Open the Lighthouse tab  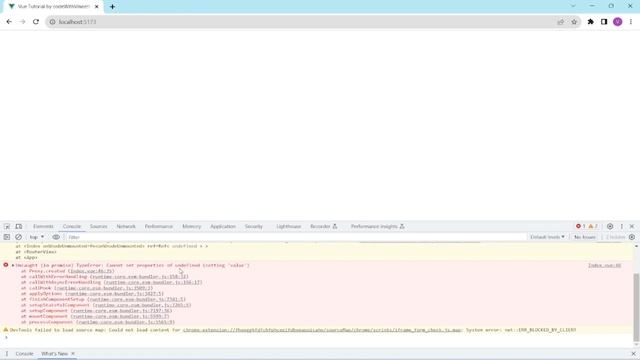click(x=289, y=227)
